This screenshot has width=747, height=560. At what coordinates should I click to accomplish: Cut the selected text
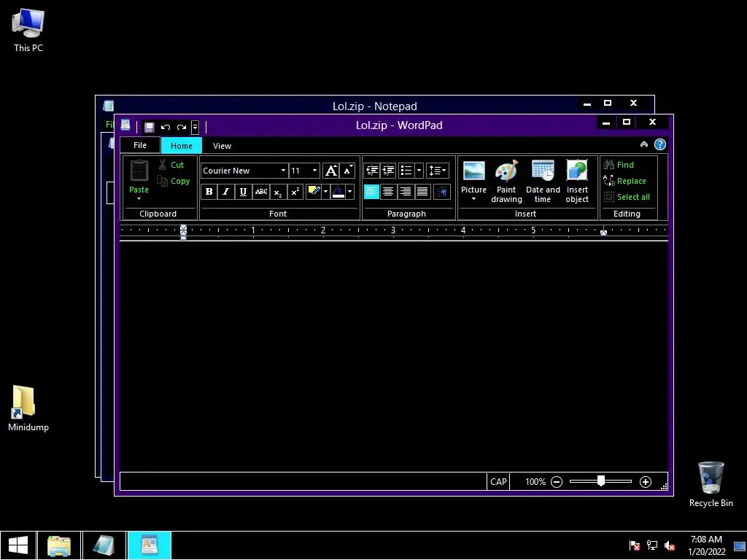(171, 165)
